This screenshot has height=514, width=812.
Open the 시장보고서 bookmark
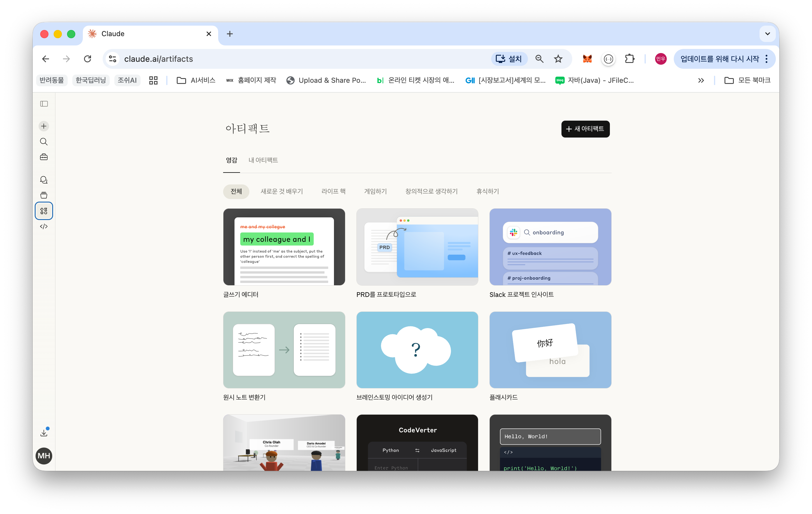[505, 80]
